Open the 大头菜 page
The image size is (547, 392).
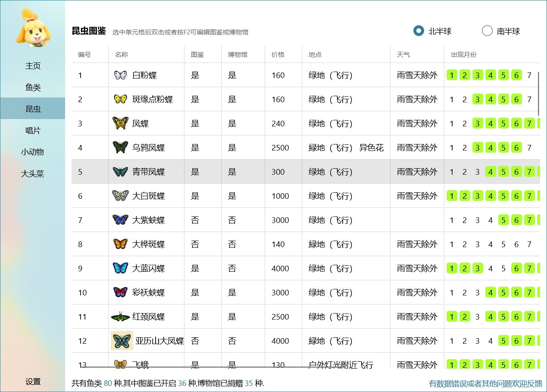tap(33, 174)
